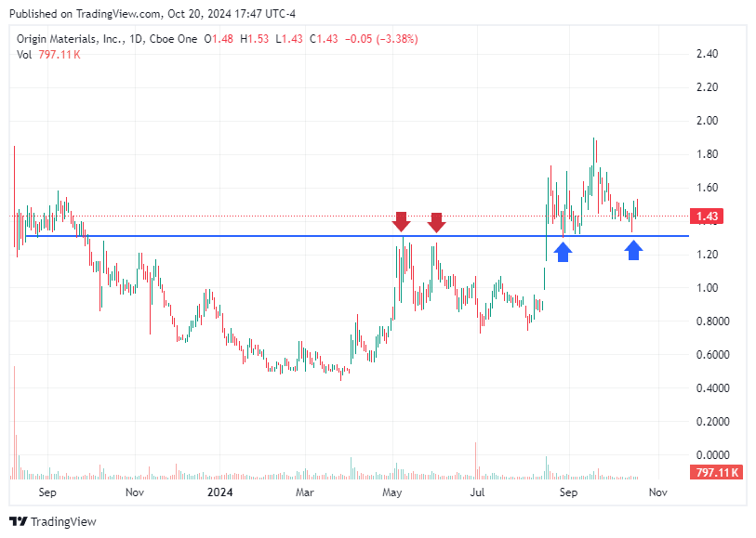Screen dimensions: 756x538
Task: Select the close value C1.43
Action: click(x=324, y=39)
